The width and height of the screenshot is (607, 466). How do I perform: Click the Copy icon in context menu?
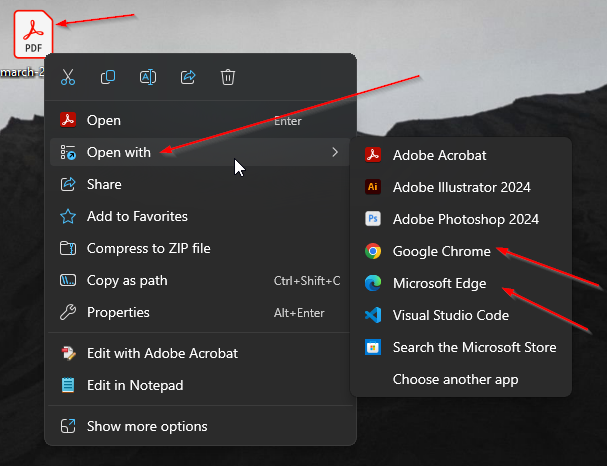[x=108, y=77]
